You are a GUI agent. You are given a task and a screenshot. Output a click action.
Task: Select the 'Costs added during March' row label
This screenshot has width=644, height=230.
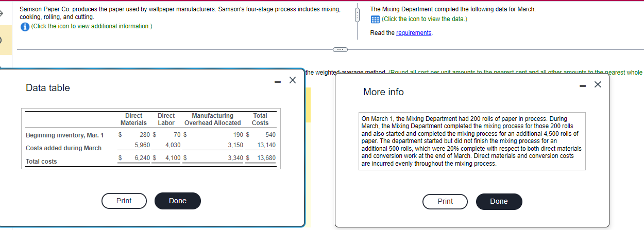pos(63,148)
